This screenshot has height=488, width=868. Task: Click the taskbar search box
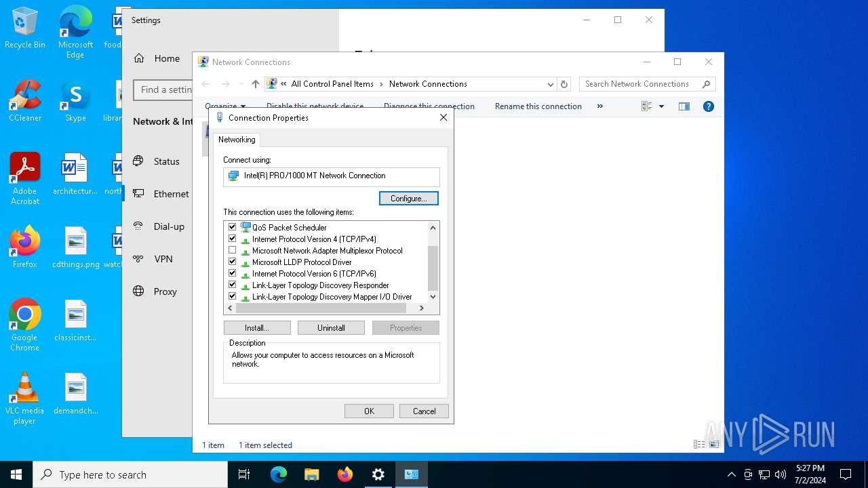point(130,474)
